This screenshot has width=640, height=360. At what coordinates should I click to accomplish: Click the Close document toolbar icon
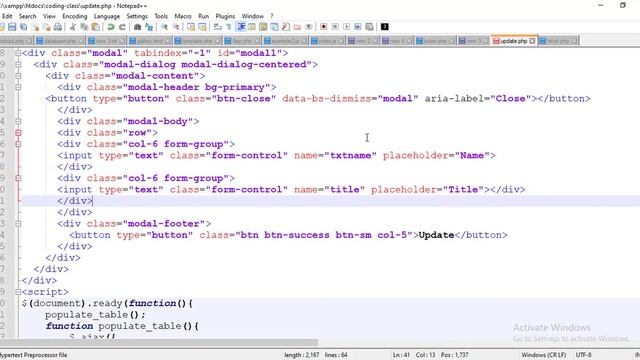36,27
